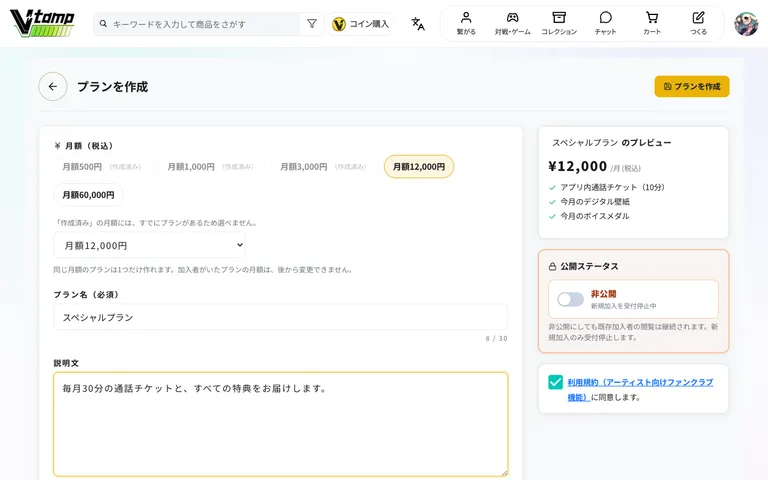Click the ¥12,000 preview price
Screen dimensions: 768x480
tap(577, 167)
